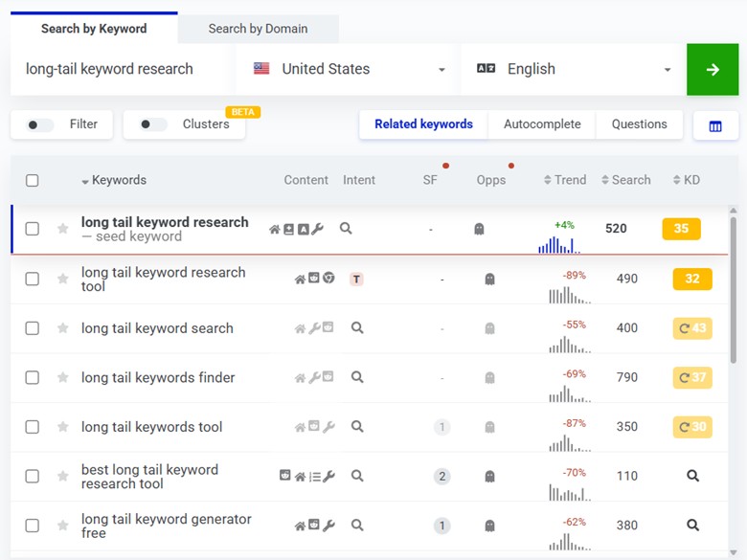The width and height of the screenshot is (747, 560).
Task: Click intent magnifier icon in seed keyword row
Action: coord(346,229)
